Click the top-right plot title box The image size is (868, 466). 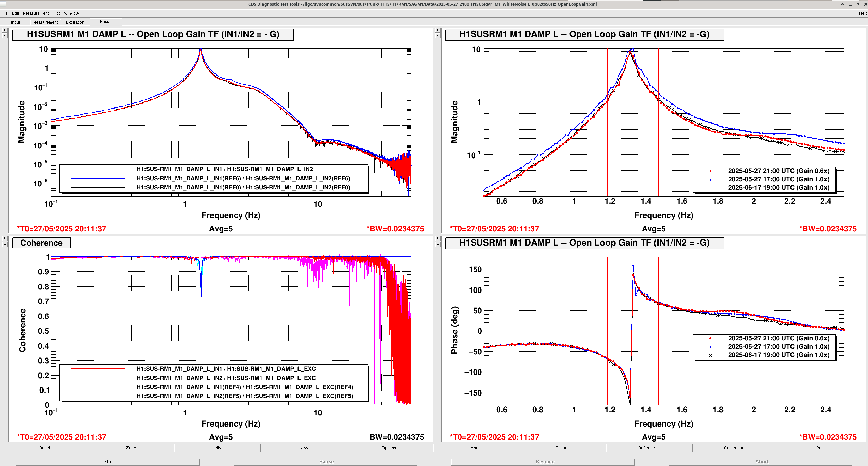(x=584, y=35)
